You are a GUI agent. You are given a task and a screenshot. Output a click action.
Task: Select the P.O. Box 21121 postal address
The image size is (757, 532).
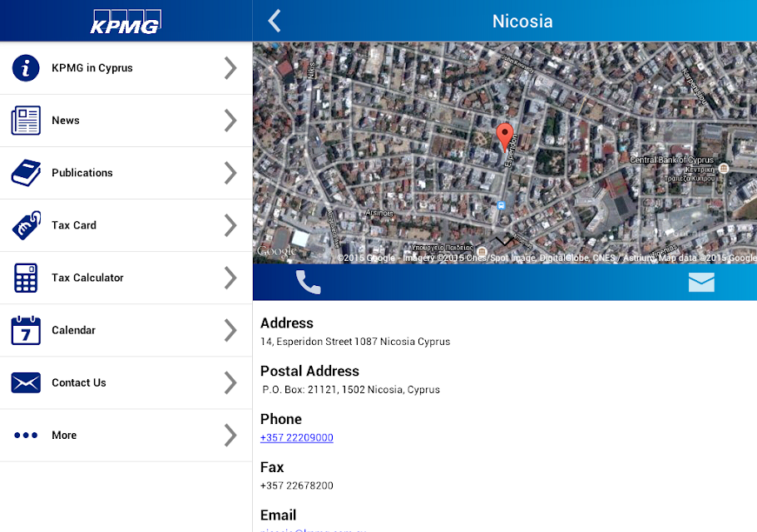(351, 390)
